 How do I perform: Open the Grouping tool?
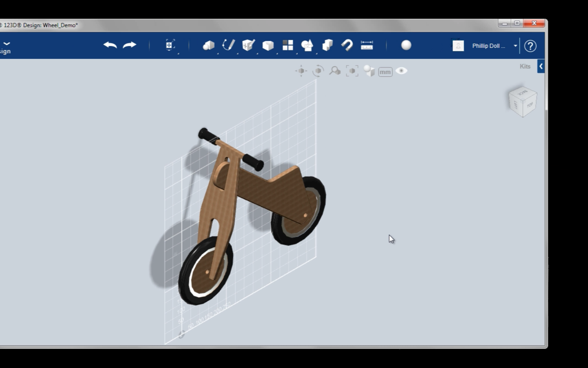307,45
